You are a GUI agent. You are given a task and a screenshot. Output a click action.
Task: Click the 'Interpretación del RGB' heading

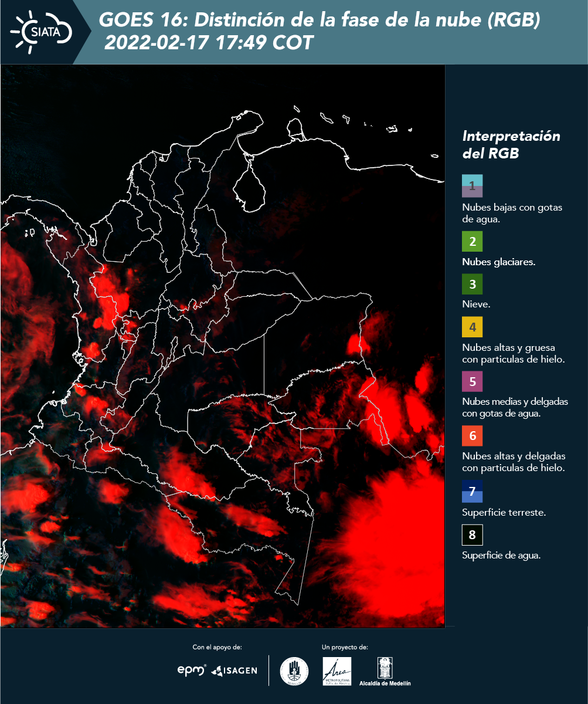click(511, 145)
